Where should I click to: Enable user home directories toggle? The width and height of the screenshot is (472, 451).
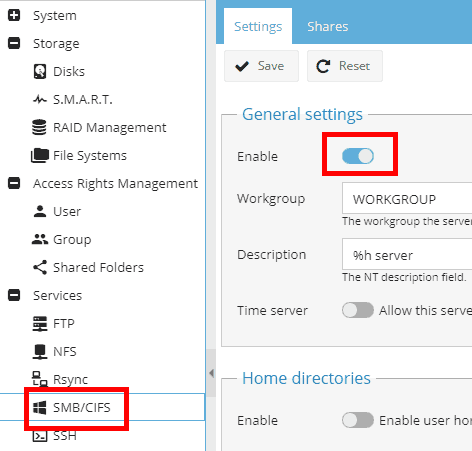pos(358,420)
